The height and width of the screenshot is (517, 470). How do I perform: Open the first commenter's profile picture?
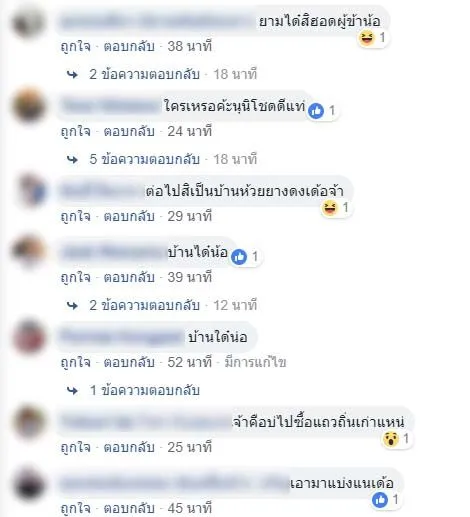click(x=28, y=22)
